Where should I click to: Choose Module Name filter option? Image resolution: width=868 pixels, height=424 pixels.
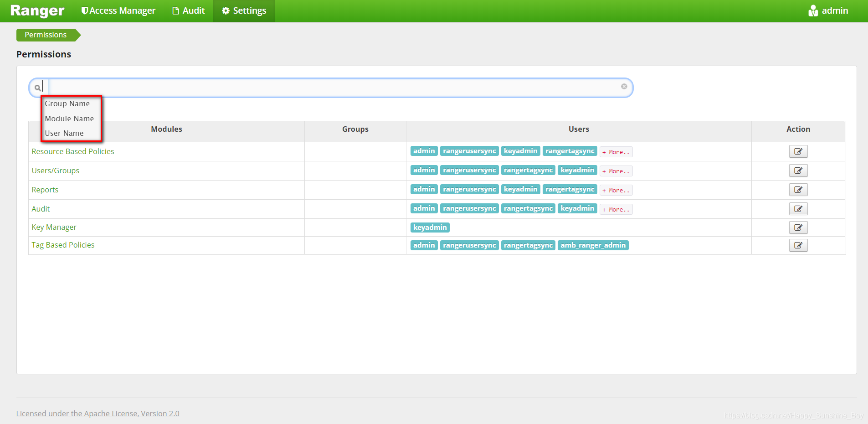tap(69, 118)
